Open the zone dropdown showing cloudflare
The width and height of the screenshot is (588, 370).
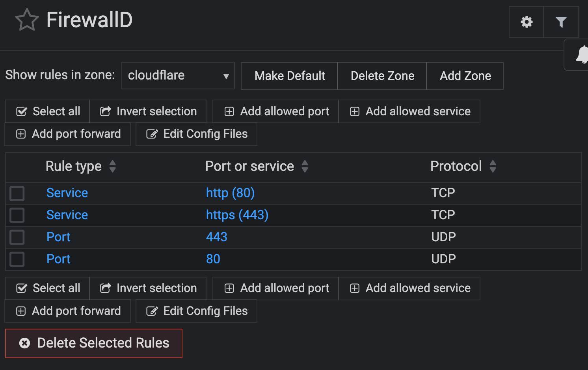178,76
